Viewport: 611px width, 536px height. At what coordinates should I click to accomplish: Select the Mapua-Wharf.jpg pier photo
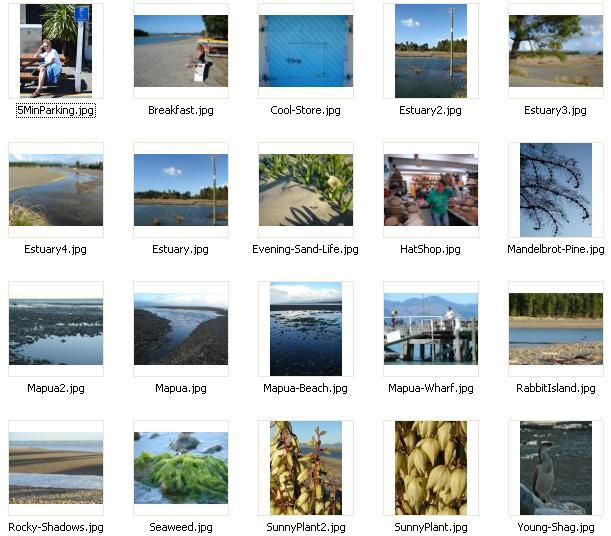pyautogui.click(x=431, y=329)
